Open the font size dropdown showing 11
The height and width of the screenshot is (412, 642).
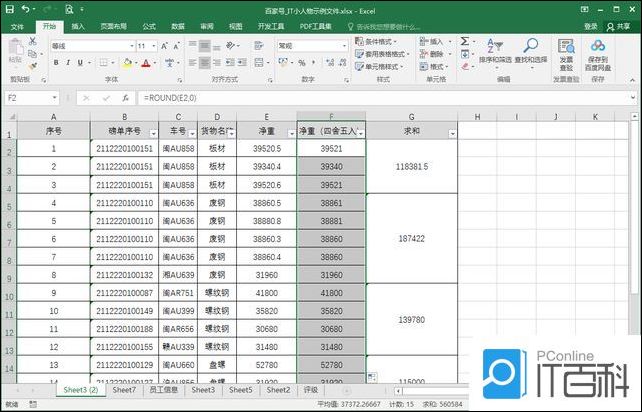pos(154,46)
